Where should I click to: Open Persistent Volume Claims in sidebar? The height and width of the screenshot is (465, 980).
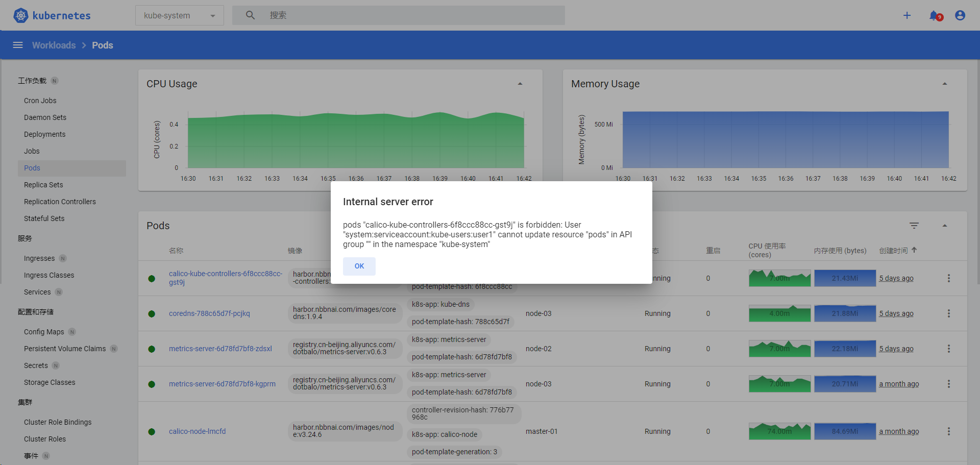click(x=65, y=349)
